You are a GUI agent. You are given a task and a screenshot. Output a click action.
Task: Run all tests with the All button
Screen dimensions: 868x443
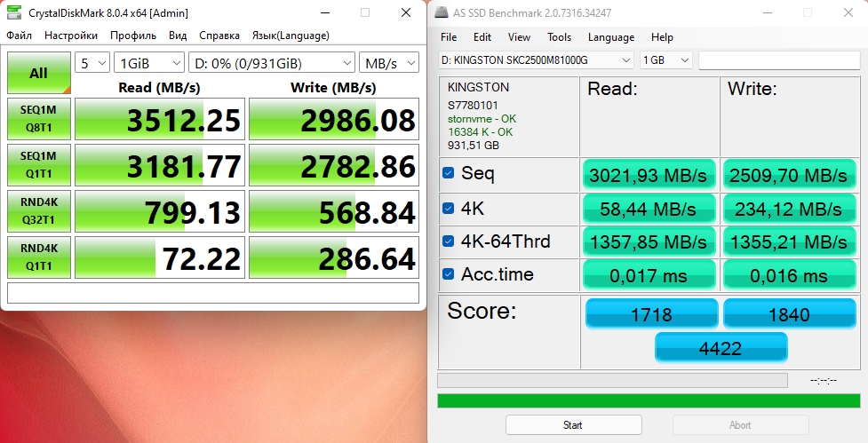(39, 73)
